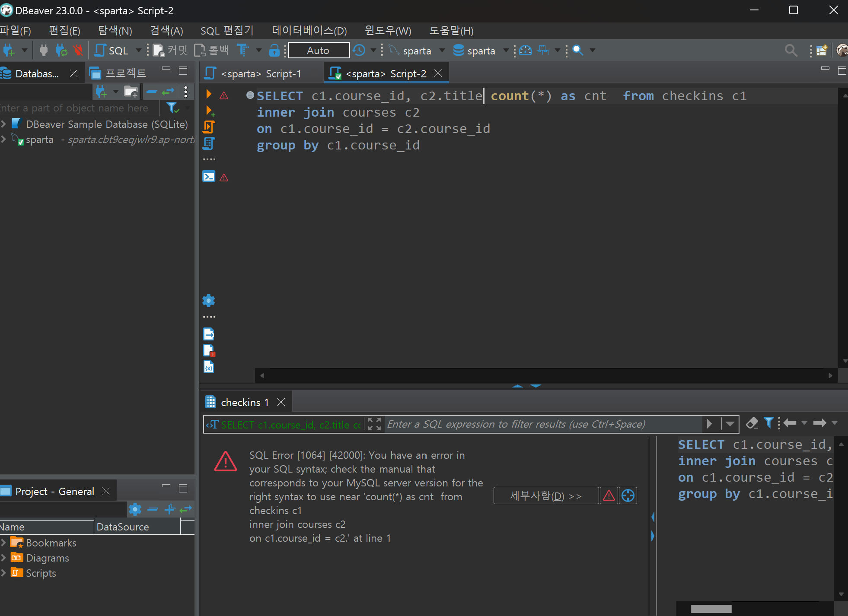This screenshot has width=848, height=616.
Task: Click the view menu dots in Database navigator
Action: point(185,92)
